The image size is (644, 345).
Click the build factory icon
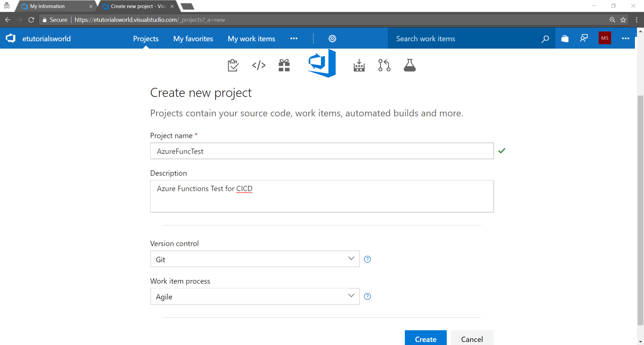click(x=359, y=65)
